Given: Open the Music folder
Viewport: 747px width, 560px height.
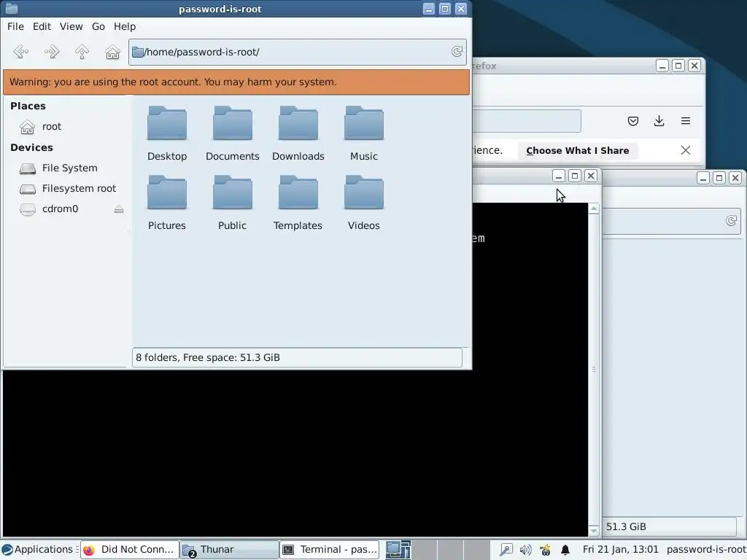Looking at the screenshot, I should pyautogui.click(x=364, y=133).
